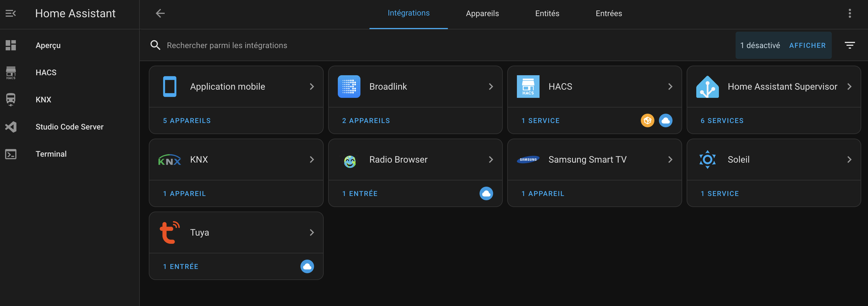Open Terminal from the sidebar
Viewport: 868px width, 306px height.
point(51,154)
